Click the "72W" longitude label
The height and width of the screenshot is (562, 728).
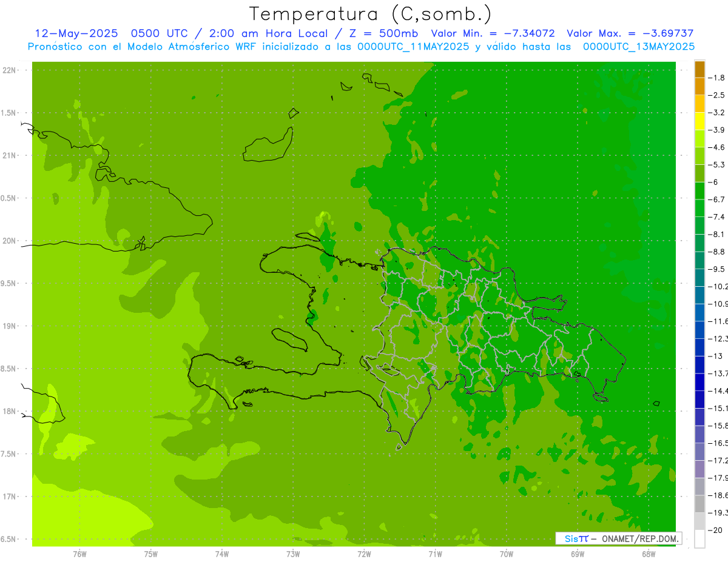(364, 554)
